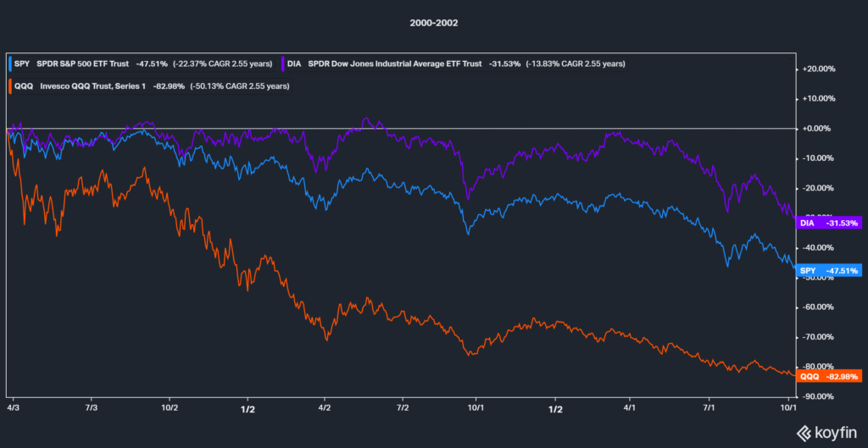Viewport: 868px width, 448px height.
Task: Click the SPY blue color swatch in legend
Action: (x=10, y=64)
